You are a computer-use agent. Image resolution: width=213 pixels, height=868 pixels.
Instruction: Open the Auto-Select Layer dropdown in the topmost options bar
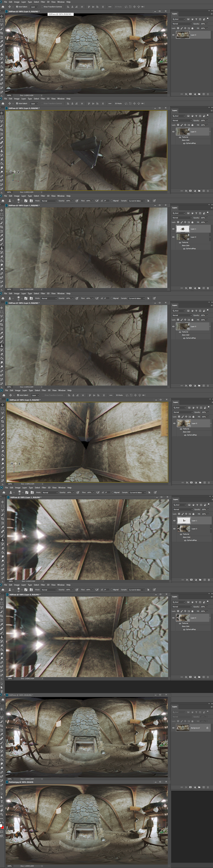34,7
